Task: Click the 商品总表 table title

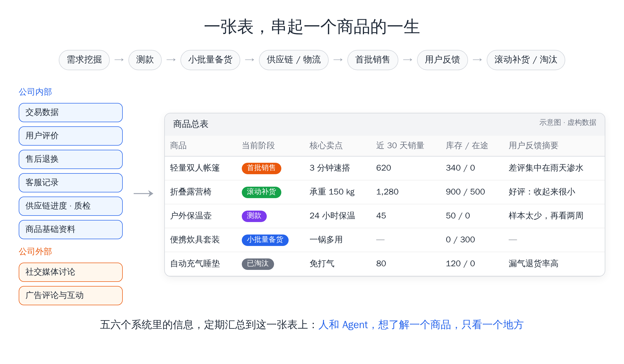Action: pos(191,124)
